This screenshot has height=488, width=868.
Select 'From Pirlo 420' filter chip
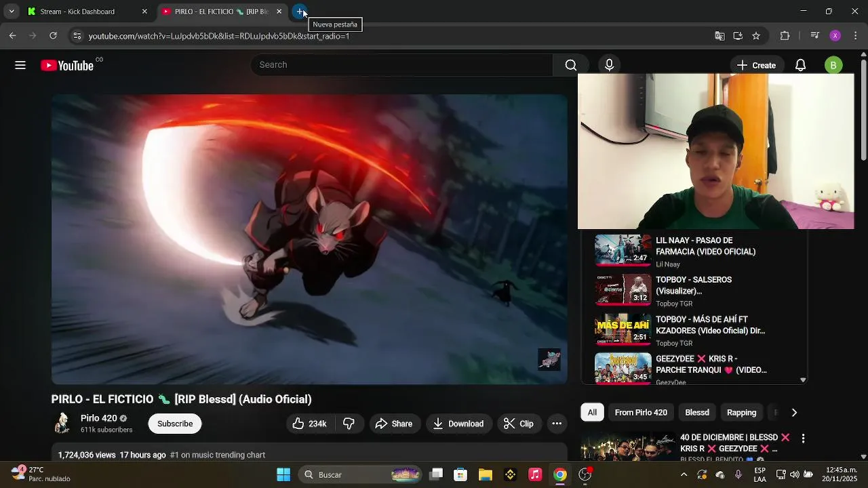641,413
